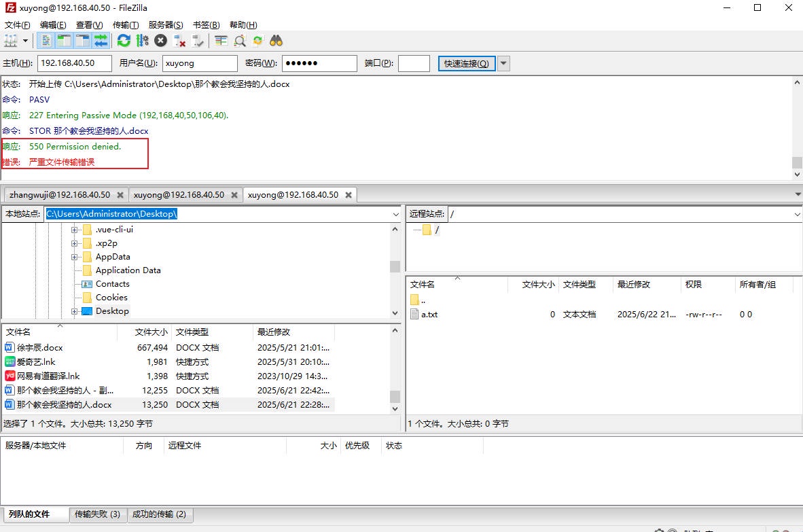The image size is (803, 532).
Task: Expand the AppData folder tree node
Action: pos(75,257)
